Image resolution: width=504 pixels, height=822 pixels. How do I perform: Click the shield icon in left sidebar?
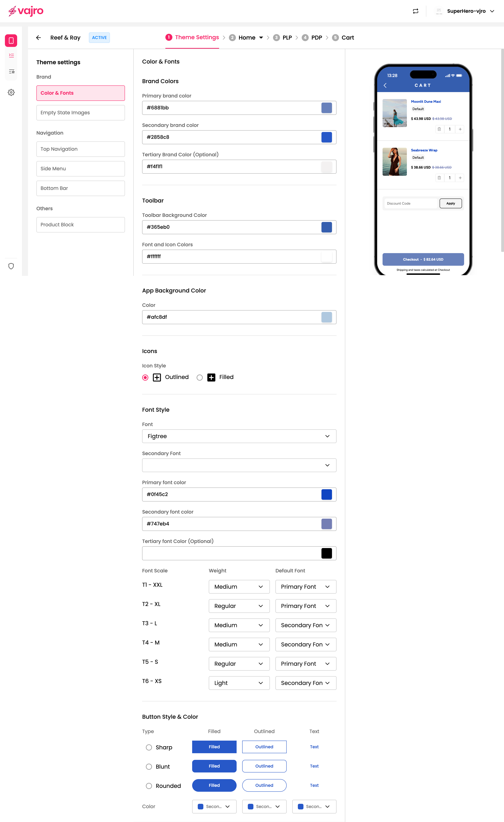[x=11, y=266]
